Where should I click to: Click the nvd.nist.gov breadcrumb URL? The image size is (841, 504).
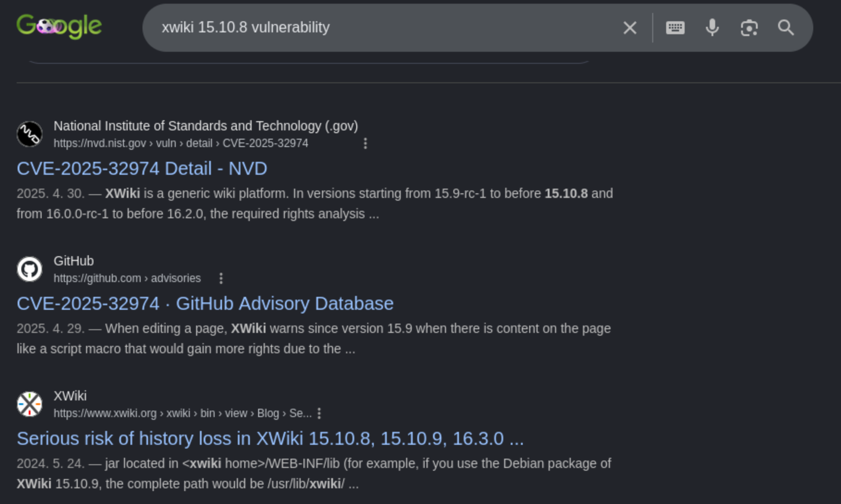click(181, 143)
